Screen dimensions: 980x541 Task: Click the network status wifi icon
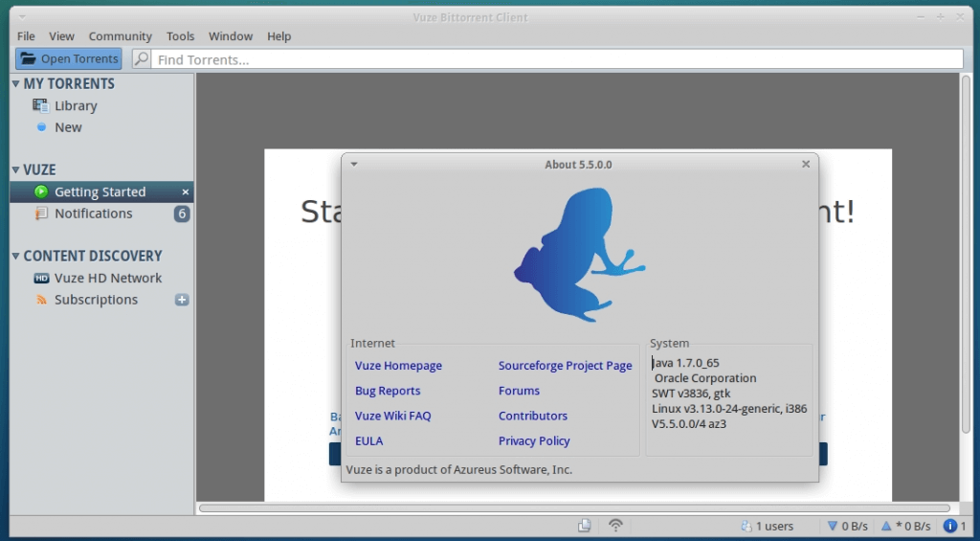click(615, 525)
